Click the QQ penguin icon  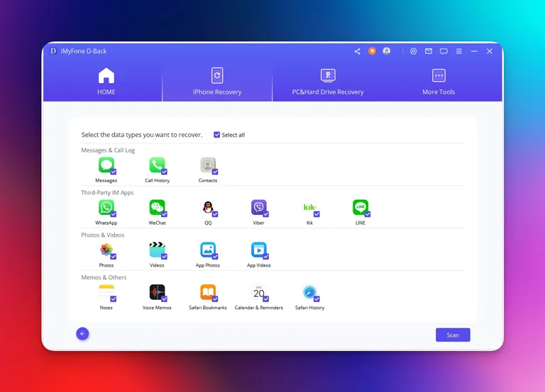[x=208, y=207]
